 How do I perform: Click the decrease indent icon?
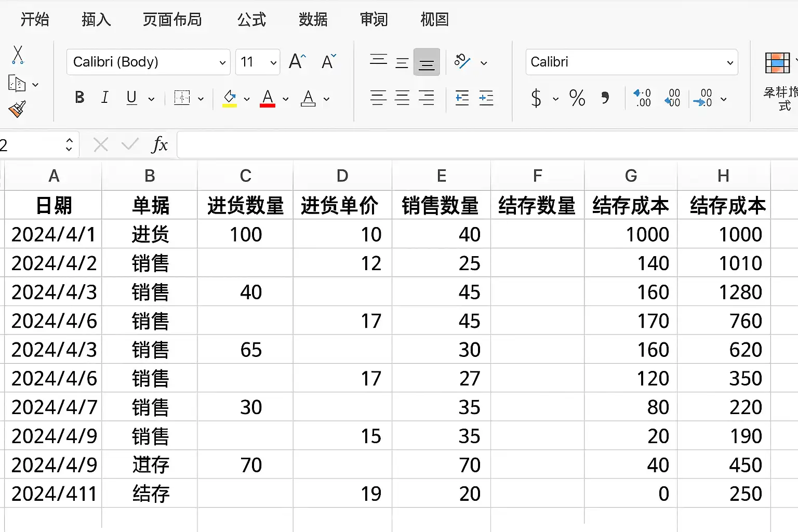click(x=462, y=98)
